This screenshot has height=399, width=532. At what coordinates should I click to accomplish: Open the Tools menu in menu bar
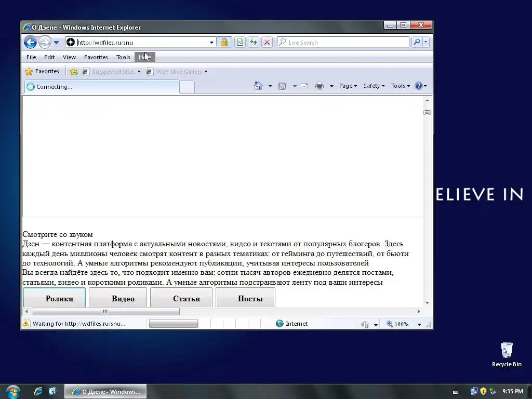click(x=123, y=57)
